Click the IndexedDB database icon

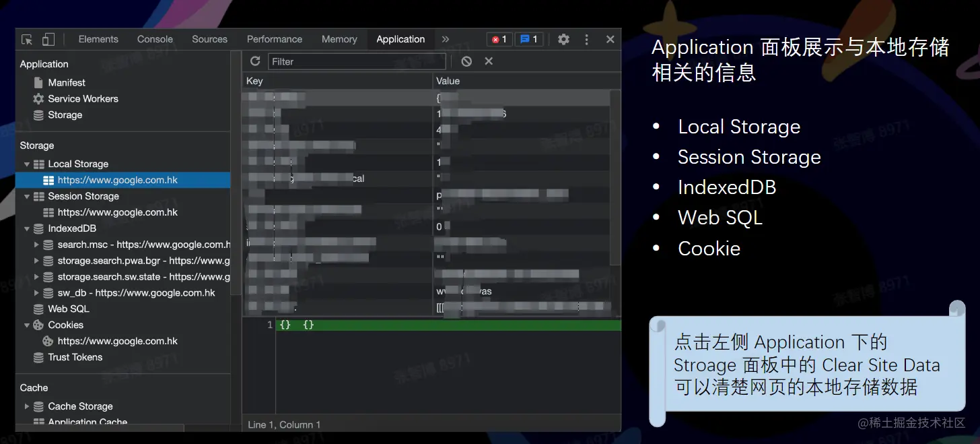pos(38,228)
